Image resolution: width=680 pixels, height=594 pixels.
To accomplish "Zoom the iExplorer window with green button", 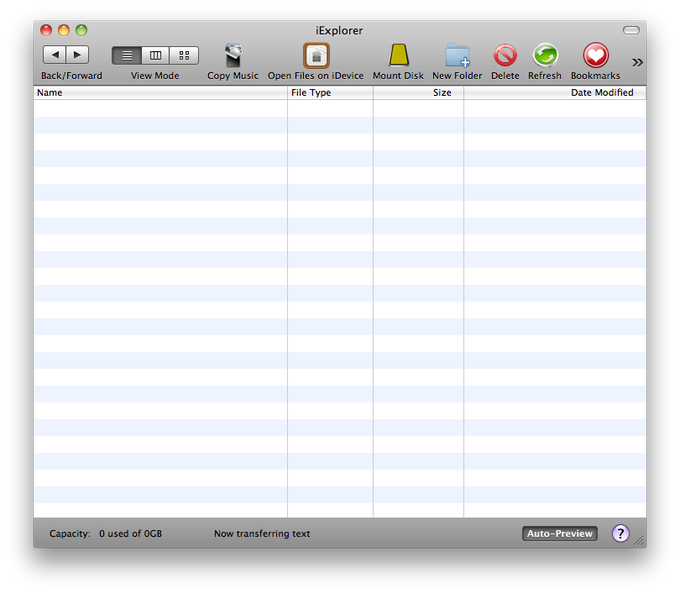I will 82,30.
